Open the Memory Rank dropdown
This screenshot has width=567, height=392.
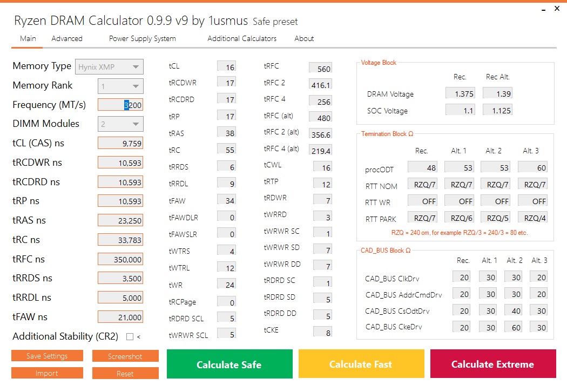coord(120,86)
